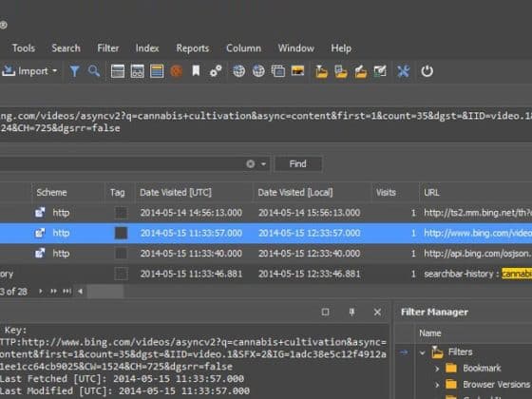Click the folder icon with documents
Screen dimensions: 532x399
341,71
